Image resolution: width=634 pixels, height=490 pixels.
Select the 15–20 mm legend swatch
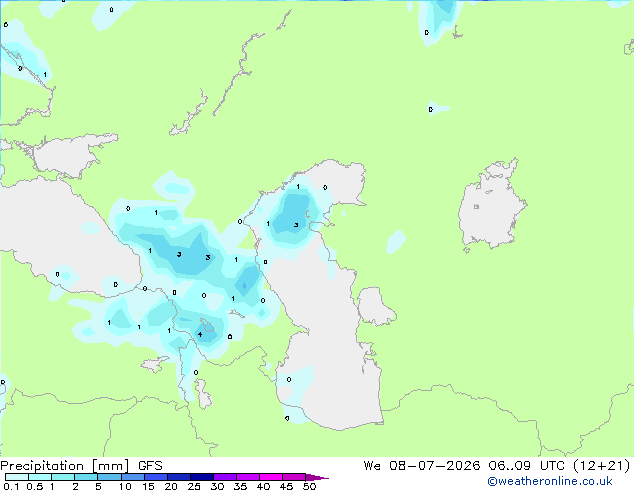click(156, 477)
